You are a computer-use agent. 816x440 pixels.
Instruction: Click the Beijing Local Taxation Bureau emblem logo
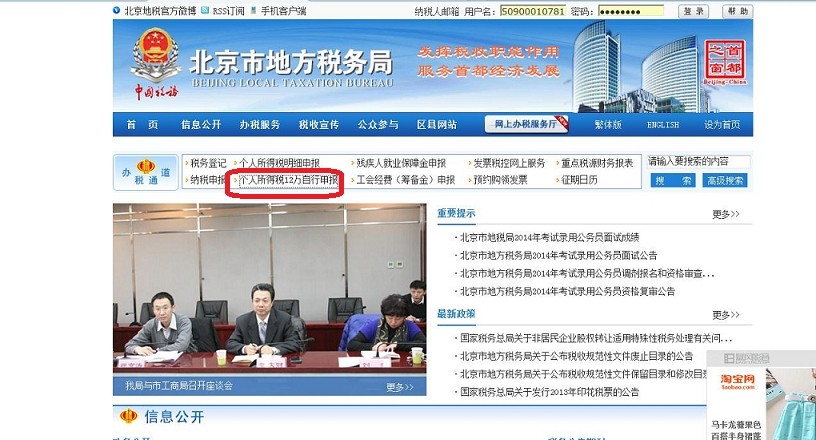click(x=155, y=59)
